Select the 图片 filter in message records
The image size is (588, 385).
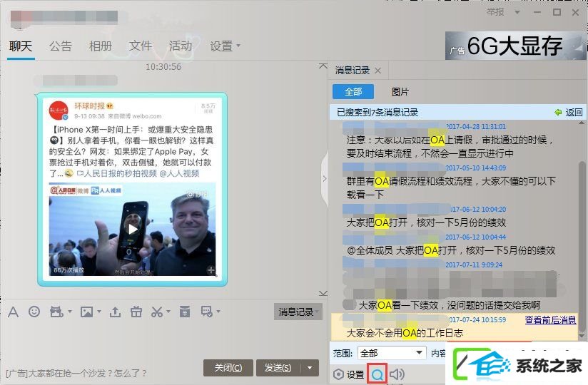point(400,92)
